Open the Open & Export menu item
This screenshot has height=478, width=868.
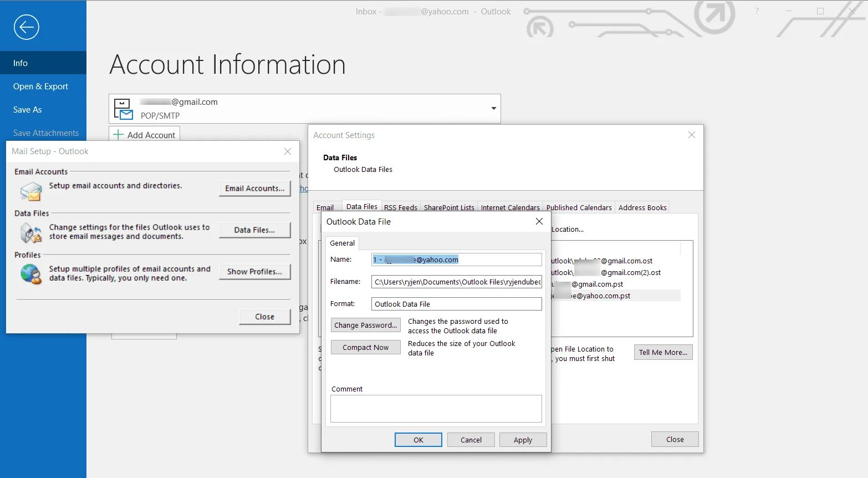pos(43,86)
